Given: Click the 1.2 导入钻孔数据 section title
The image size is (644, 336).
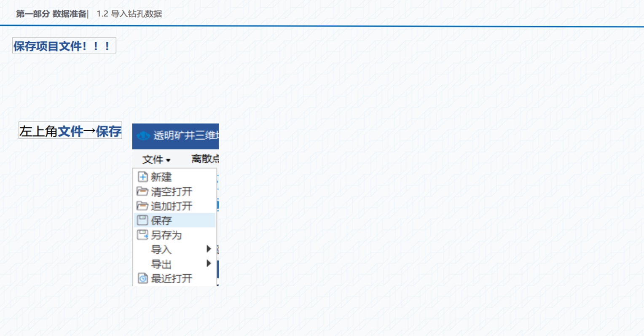Looking at the screenshot, I should coord(129,14).
